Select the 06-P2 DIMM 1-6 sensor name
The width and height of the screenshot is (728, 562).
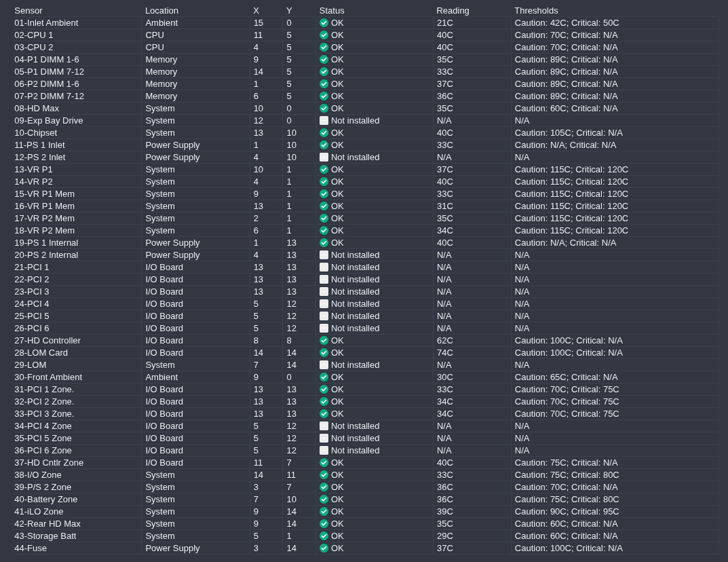click(46, 84)
